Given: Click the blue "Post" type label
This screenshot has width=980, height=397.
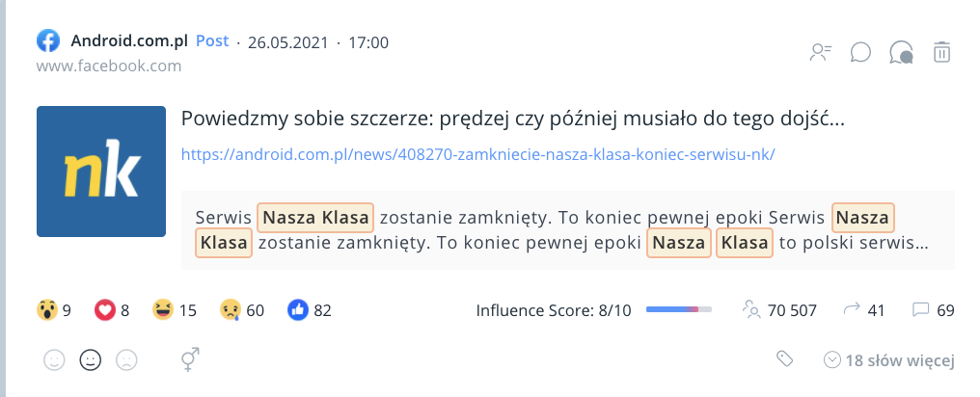Looking at the screenshot, I should pos(212,41).
